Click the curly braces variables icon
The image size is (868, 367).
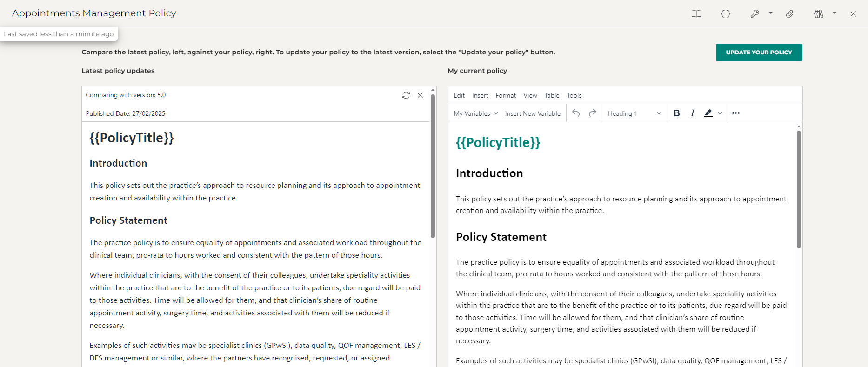point(725,14)
